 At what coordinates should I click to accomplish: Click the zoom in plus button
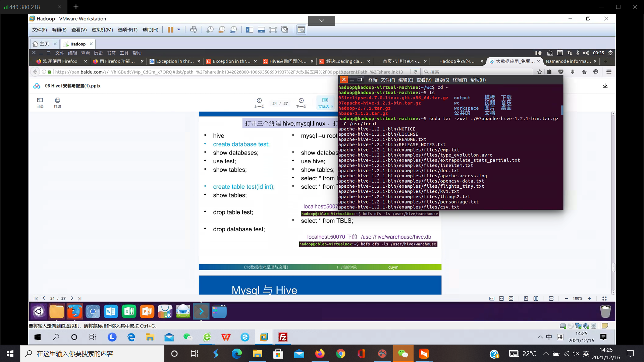click(x=589, y=298)
